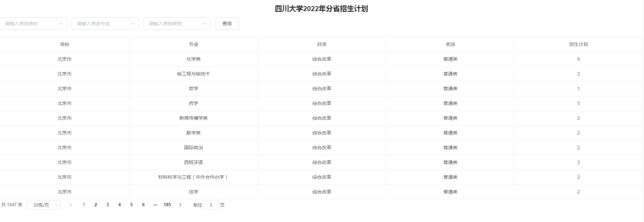Open the major filter dropdown
The image size is (644, 222).
click(x=105, y=24)
